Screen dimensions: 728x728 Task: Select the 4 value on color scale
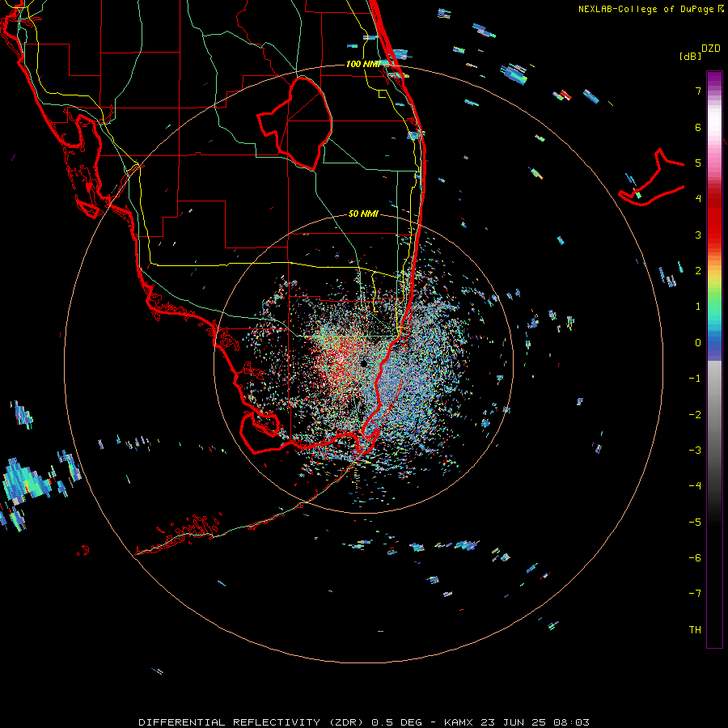[x=698, y=199]
